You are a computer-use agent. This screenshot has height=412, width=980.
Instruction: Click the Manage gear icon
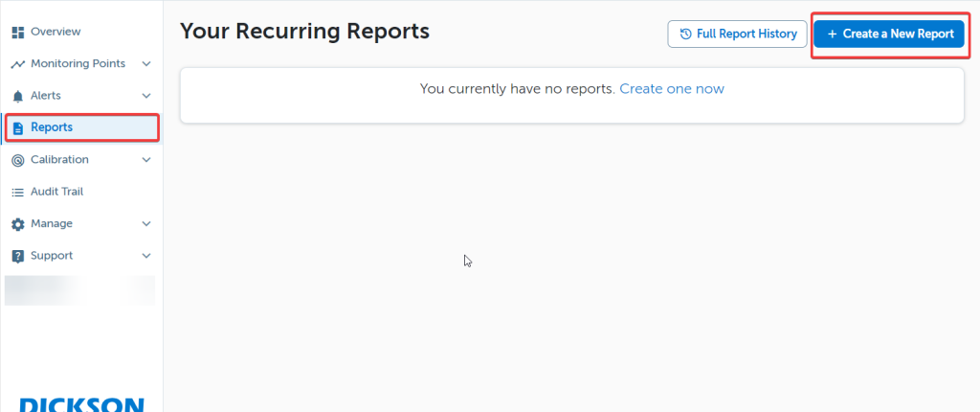pyautogui.click(x=17, y=224)
